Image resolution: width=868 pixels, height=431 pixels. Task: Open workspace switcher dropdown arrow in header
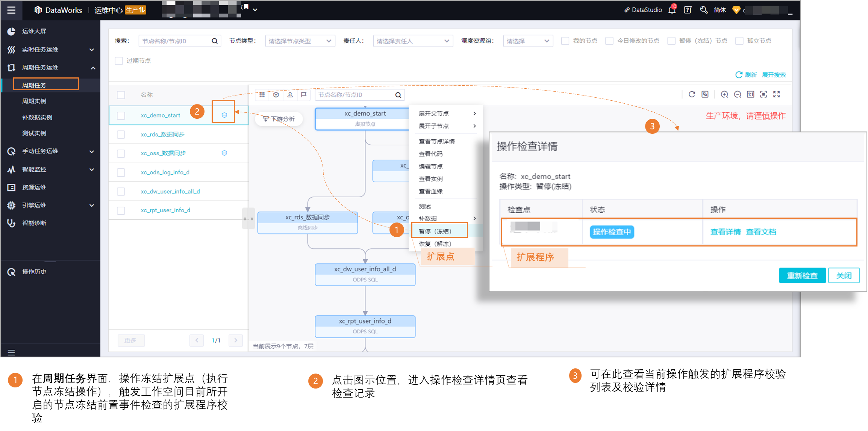pos(255,10)
